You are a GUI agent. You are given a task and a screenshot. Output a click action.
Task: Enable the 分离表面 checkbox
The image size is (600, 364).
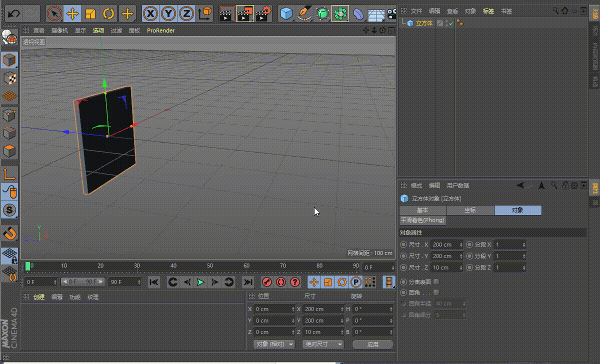pos(435,280)
